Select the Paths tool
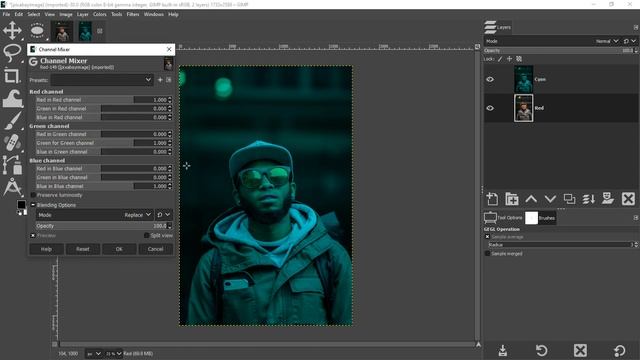 click(x=12, y=165)
